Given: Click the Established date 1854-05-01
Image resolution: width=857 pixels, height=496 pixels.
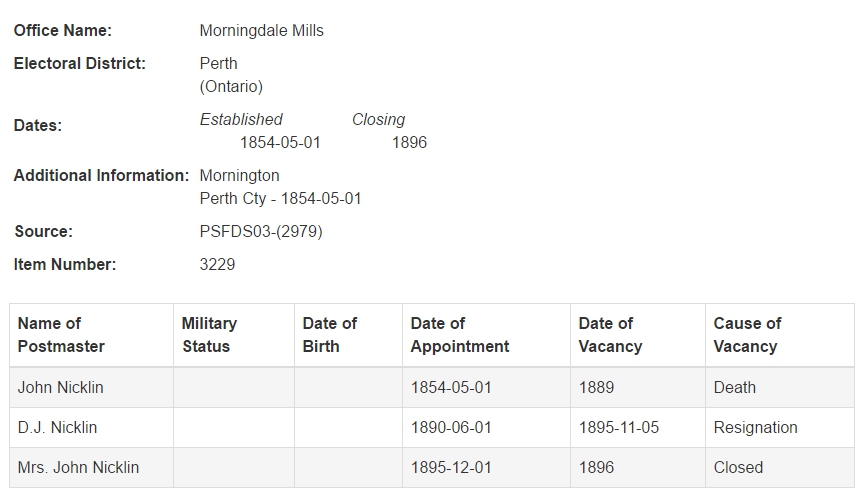Looking at the screenshot, I should click(280, 143).
